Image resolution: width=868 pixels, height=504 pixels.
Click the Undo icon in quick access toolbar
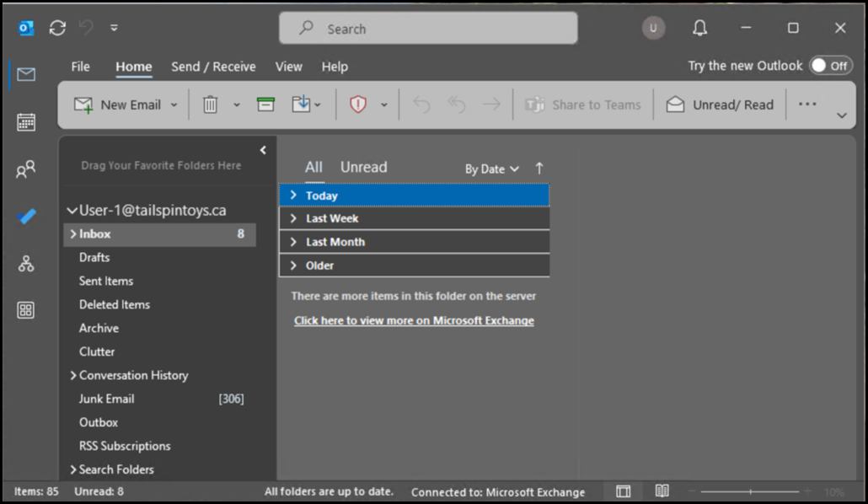click(x=86, y=27)
